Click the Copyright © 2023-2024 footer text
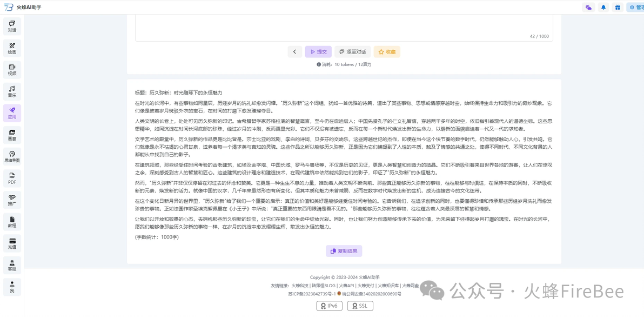Image resolution: width=644 pixels, height=317 pixels. pos(344,277)
